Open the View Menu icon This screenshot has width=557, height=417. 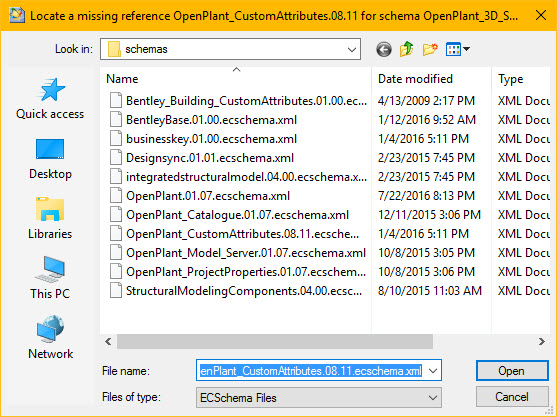458,49
